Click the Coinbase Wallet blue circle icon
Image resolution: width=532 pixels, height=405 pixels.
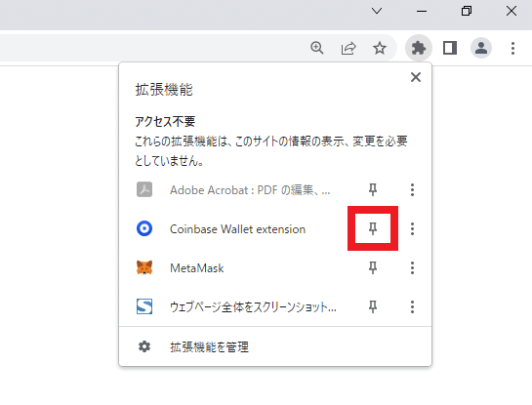pos(144,228)
